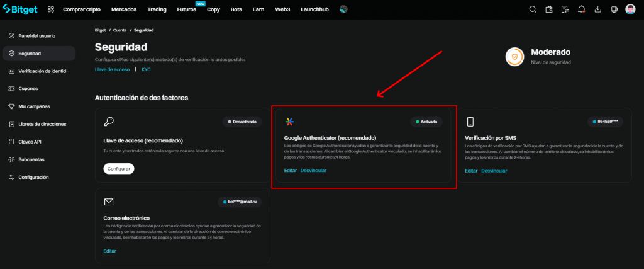Open the language globe icon
Viewport: 644px width, 269px height.
tap(614, 9)
